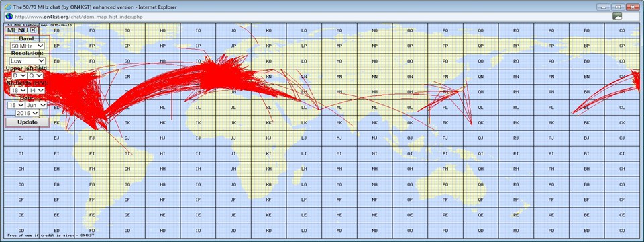Expand the horizontal fields dropdown showing 18
Viewport: 644px width, 242px height.
tap(17, 91)
